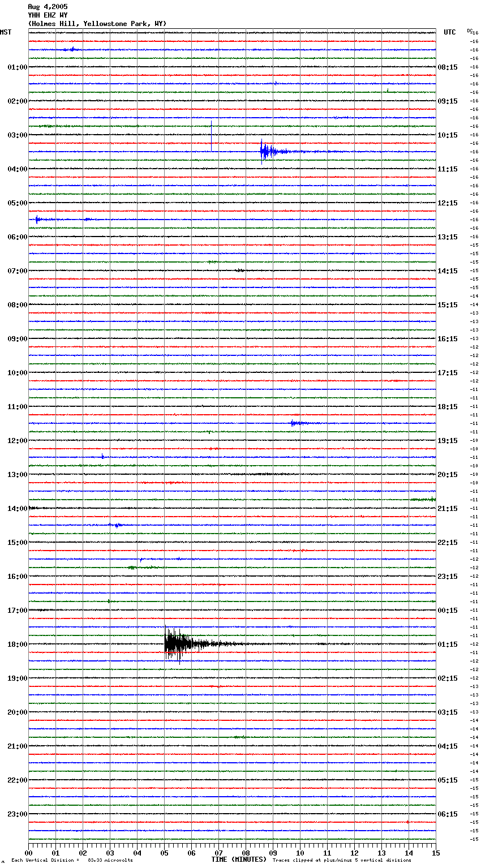Click the 17:15 UTC row label
The image size is (481, 868).
(448, 373)
